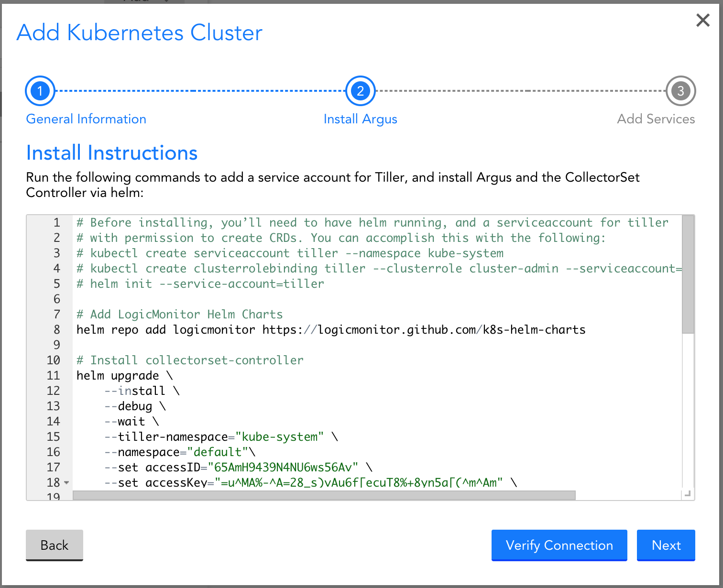Click the '# Install collectorset-controller' comment
This screenshot has height=588, width=723.
tap(190, 360)
